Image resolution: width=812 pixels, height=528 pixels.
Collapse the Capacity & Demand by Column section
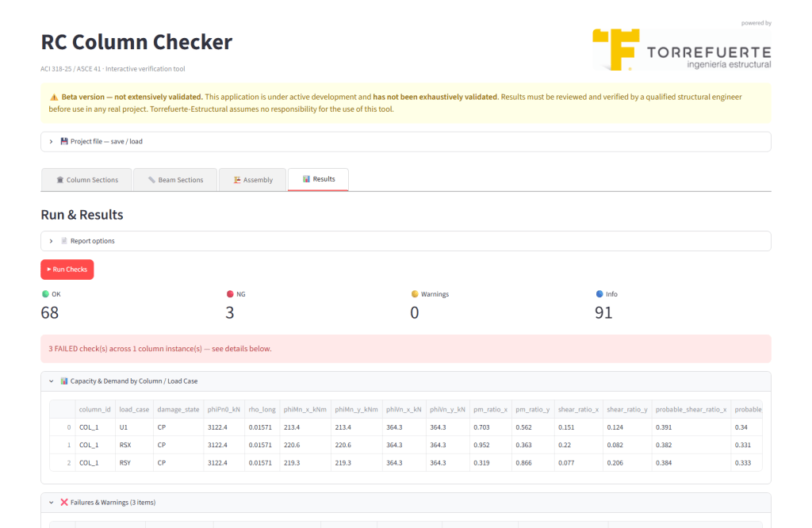[405, 381]
